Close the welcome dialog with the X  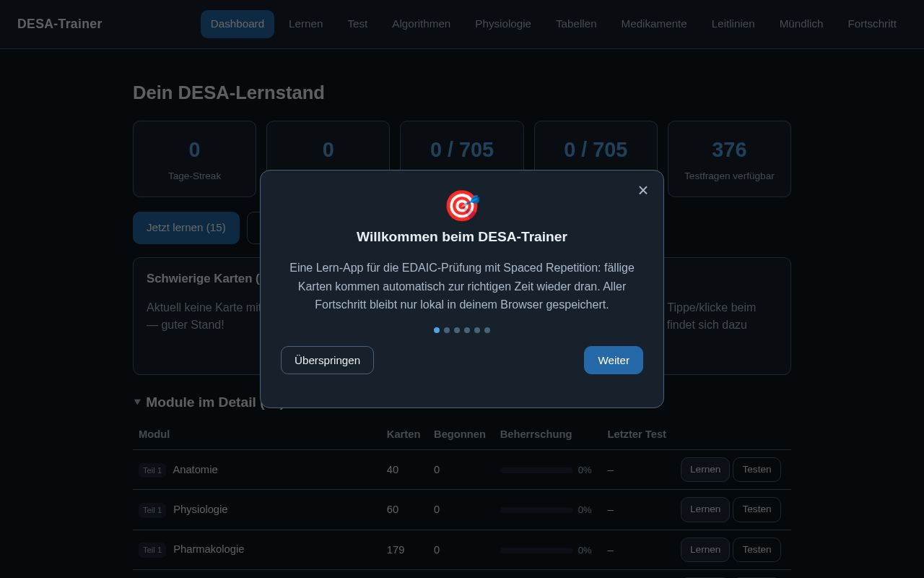click(643, 190)
